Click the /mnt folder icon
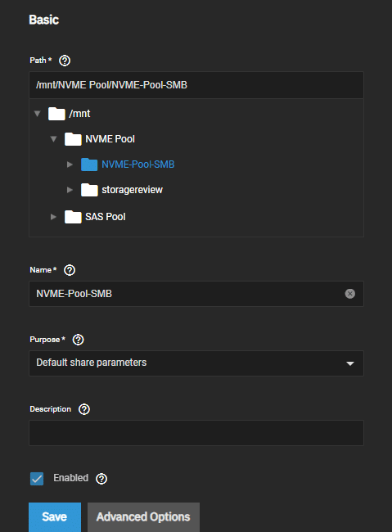 (56, 114)
